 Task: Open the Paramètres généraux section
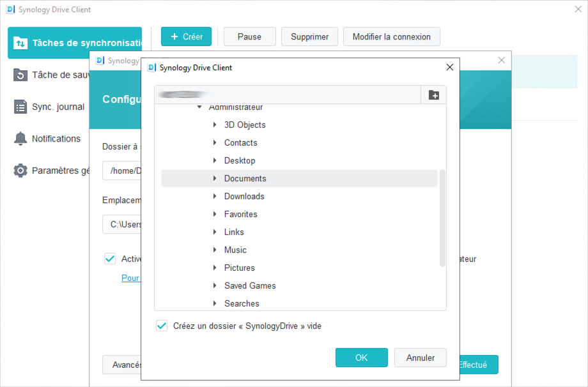point(55,170)
